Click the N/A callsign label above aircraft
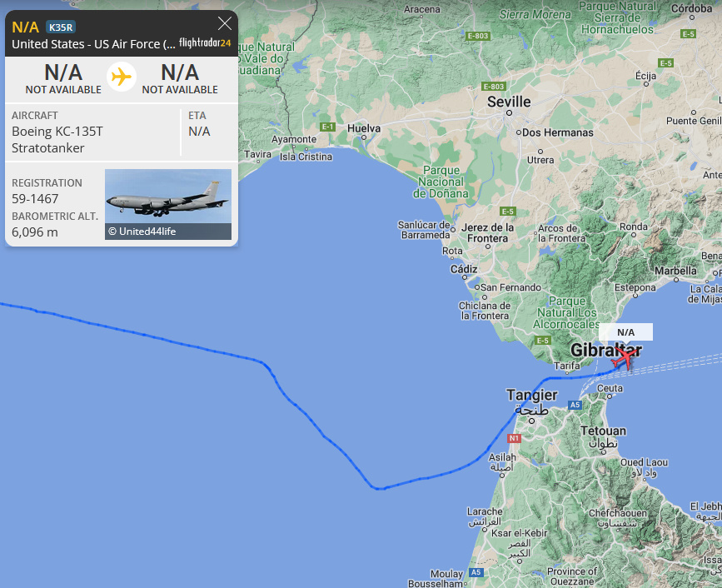The image size is (722, 588). click(x=625, y=332)
